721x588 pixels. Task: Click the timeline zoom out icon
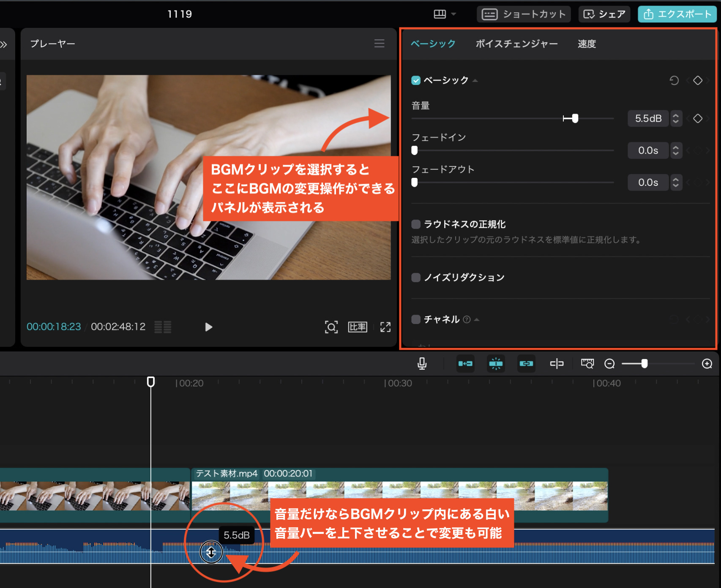point(609,364)
